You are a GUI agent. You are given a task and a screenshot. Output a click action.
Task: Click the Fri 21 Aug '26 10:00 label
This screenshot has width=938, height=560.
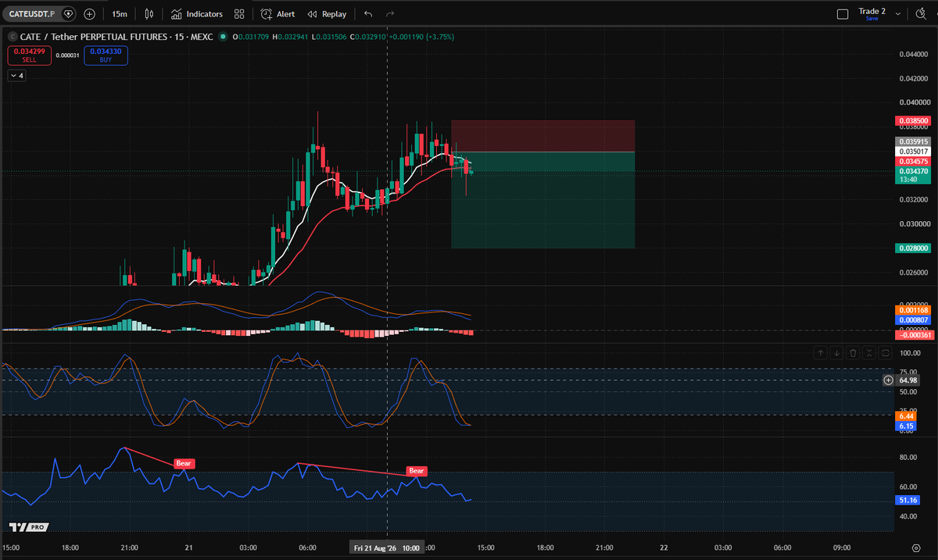[x=388, y=548]
